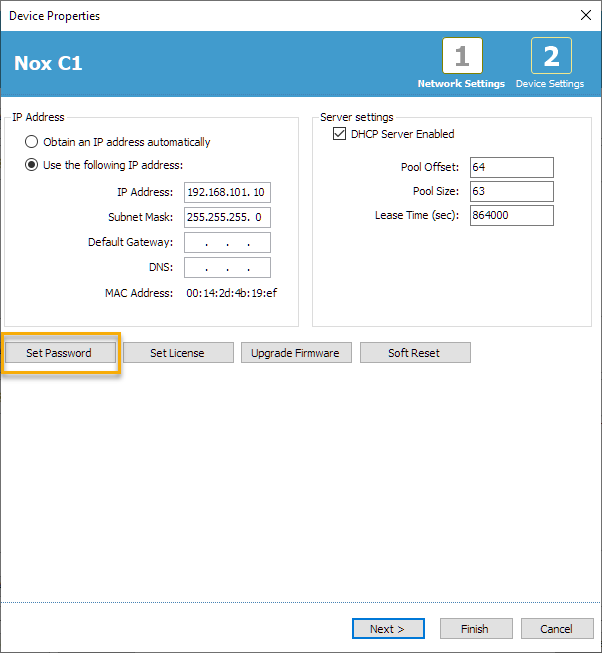Viewport: 602px width, 653px height.
Task: Perform a Soft Reset
Action: pyautogui.click(x=415, y=353)
